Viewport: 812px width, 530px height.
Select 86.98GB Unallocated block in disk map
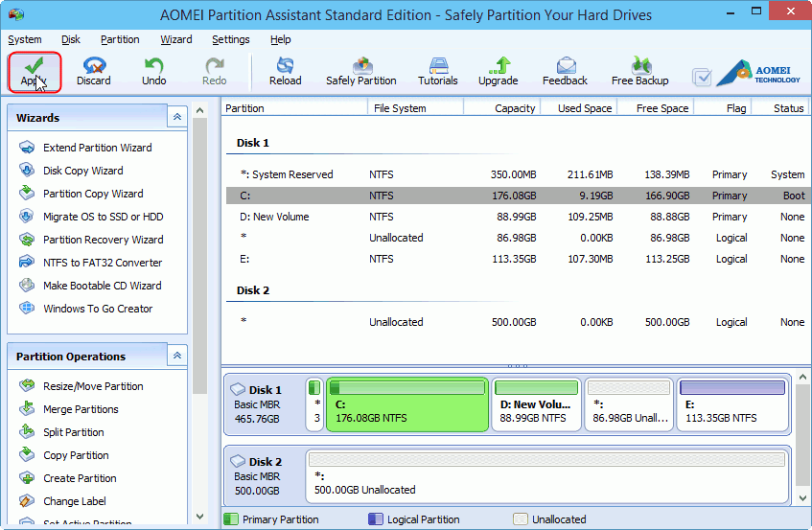click(629, 404)
